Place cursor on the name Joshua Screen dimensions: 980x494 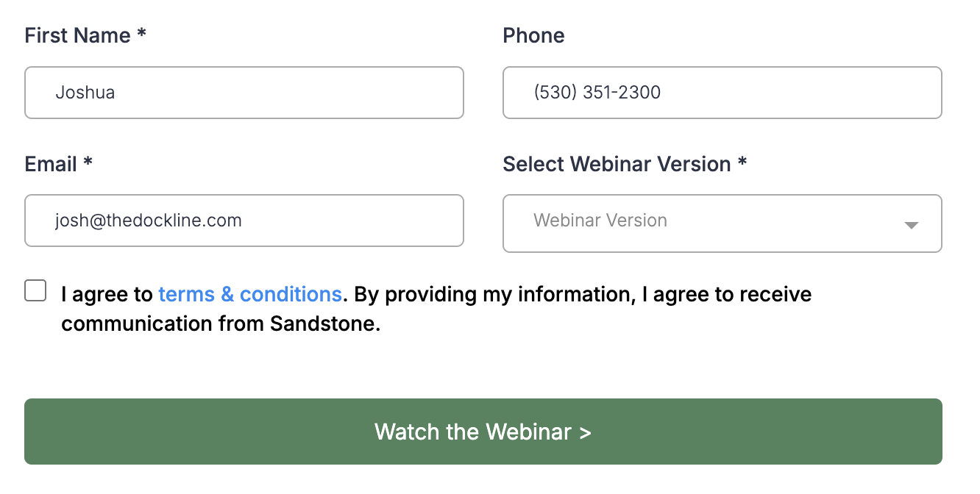tap(85, 93)
